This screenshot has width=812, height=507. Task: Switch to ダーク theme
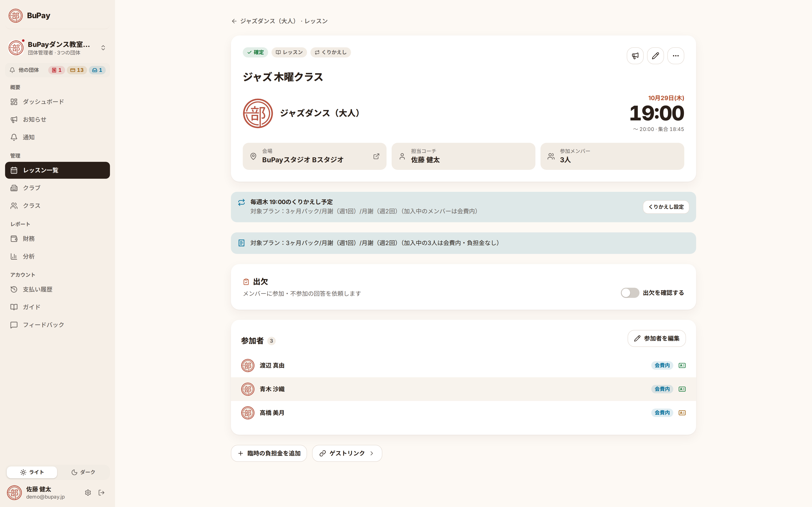pyautogui.click(x=83, y=472)
